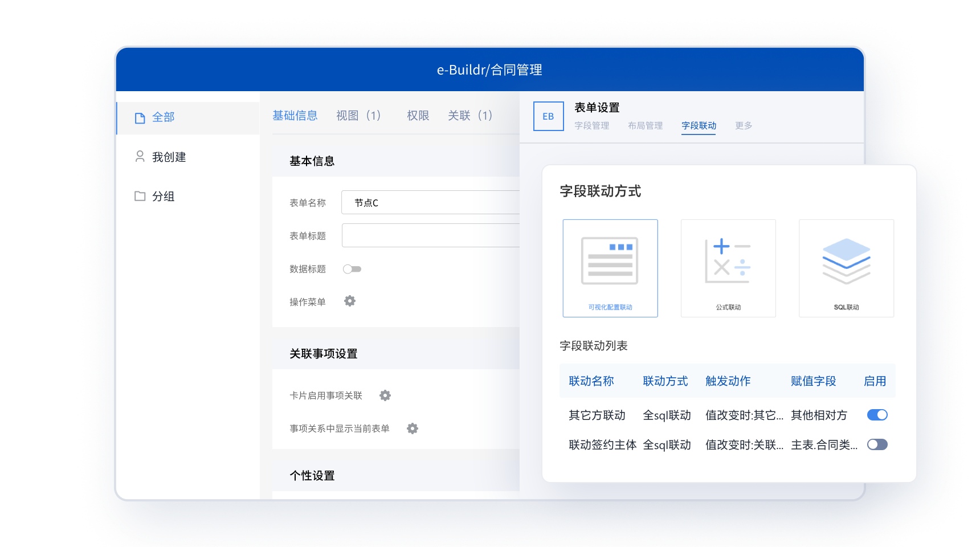Switch to the 权限 tab

(418, 116)
